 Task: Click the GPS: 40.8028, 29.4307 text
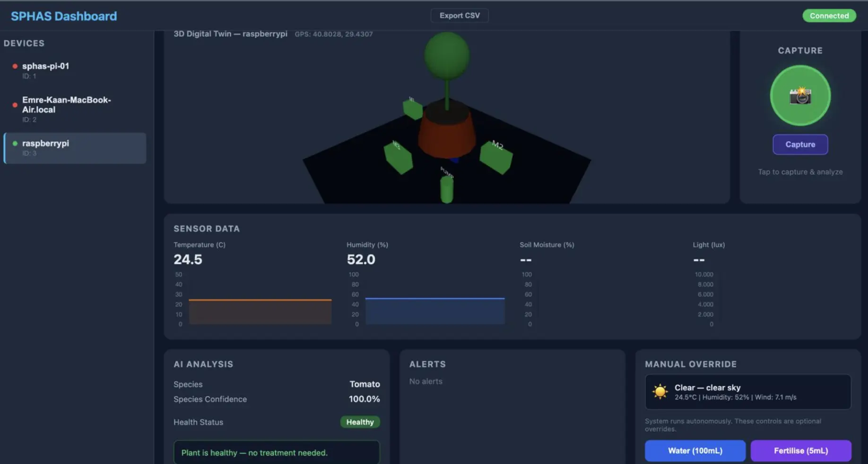click(x=334, y=34)
